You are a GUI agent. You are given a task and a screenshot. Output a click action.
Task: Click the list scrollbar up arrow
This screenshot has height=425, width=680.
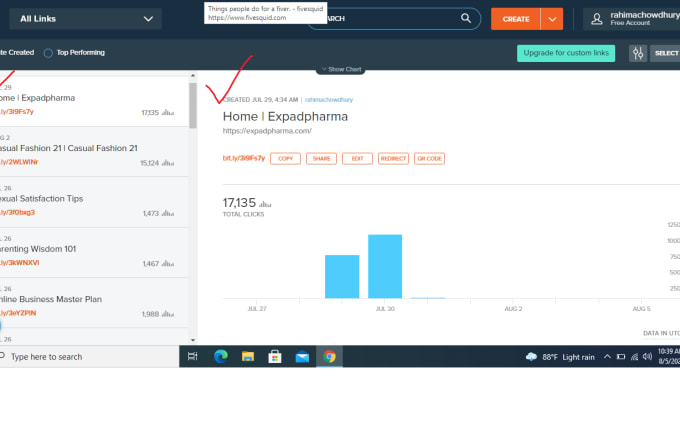pos(193,76)
